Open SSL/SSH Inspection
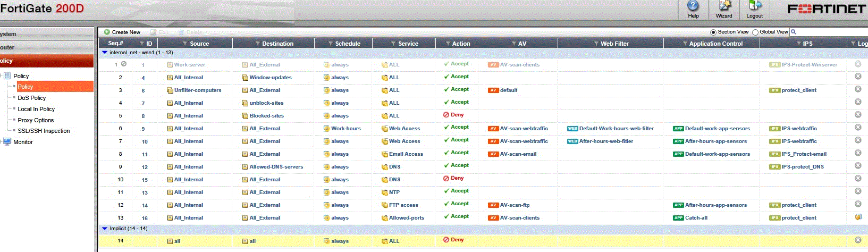 click(44, 131)
